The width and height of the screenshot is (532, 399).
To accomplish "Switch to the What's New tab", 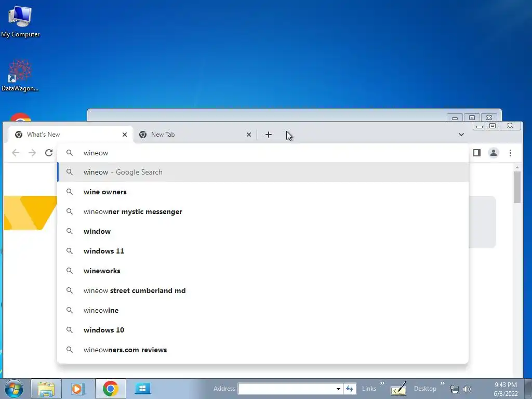I will pyautogui.click(x=70, y=135).
